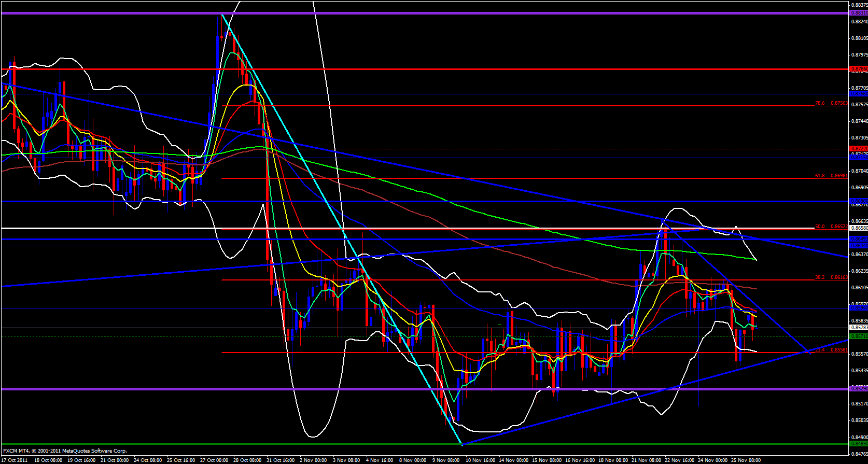Click the red 0.87860 price tag
This screenshot has height=464, width=868.
(x=859, y=68)
